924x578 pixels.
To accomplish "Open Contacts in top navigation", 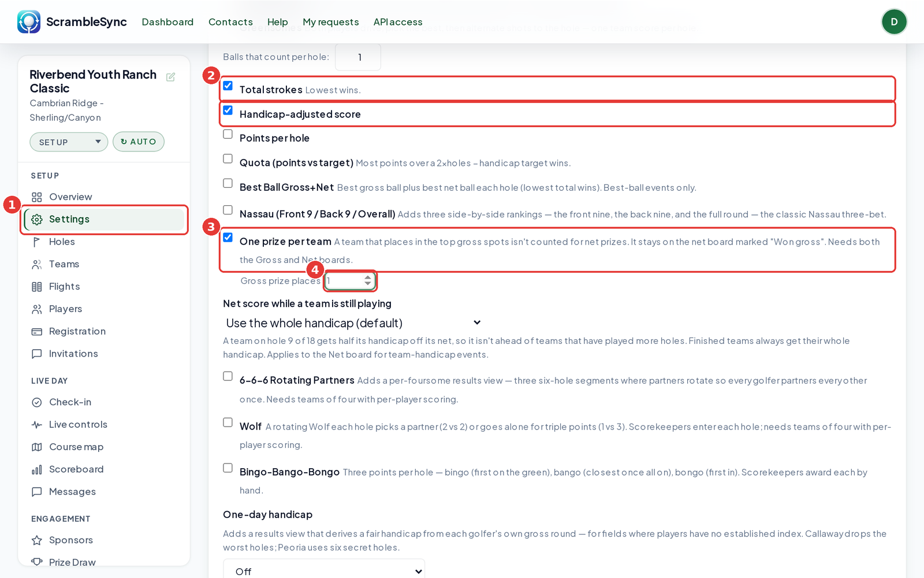I will coord(230,22).
